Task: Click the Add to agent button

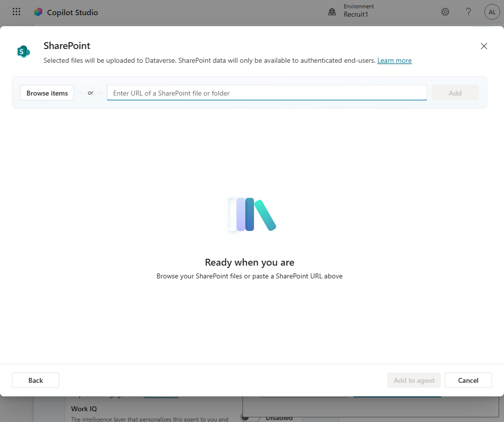Action: (414, 380)
